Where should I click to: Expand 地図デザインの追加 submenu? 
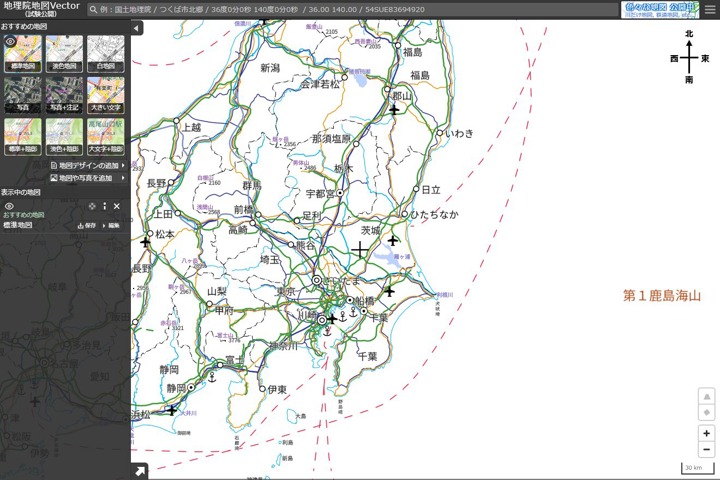[x=87, y=165]
